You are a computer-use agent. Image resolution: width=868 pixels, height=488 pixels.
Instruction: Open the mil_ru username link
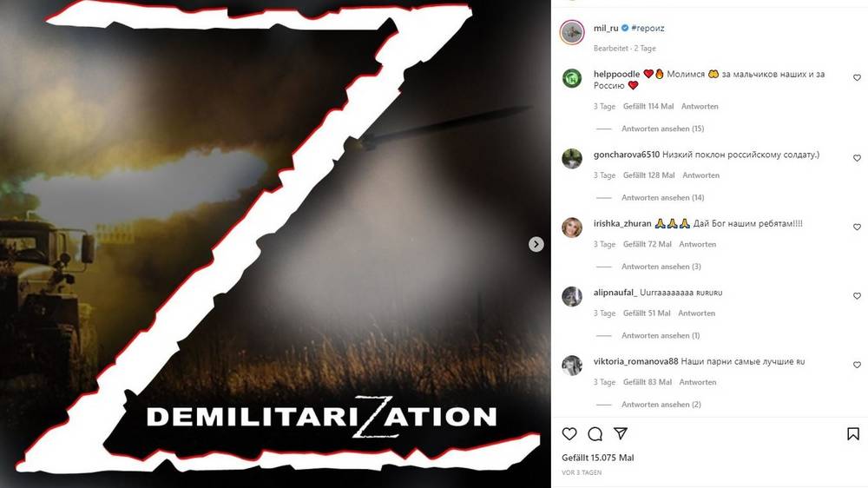click(x=606, y=29)
